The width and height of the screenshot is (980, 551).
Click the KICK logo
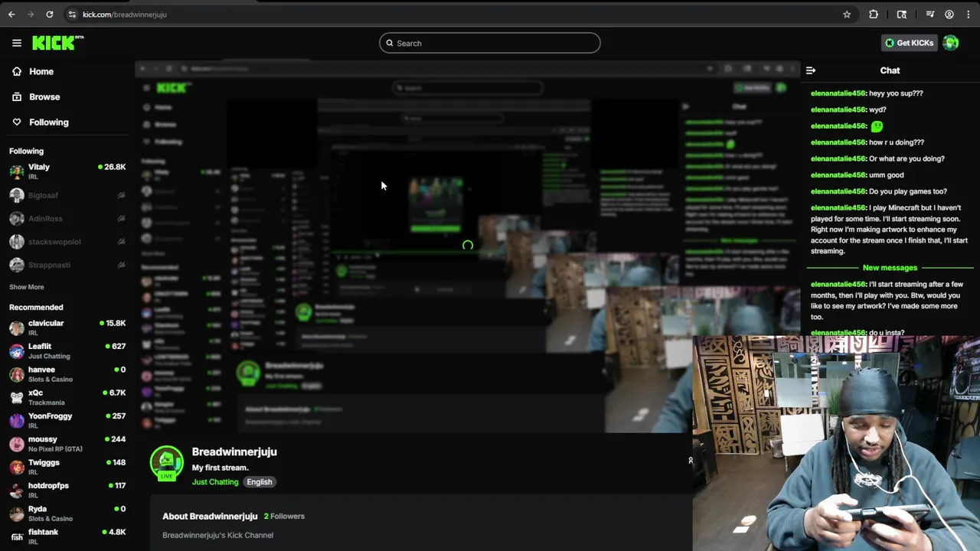coord(57,43)
